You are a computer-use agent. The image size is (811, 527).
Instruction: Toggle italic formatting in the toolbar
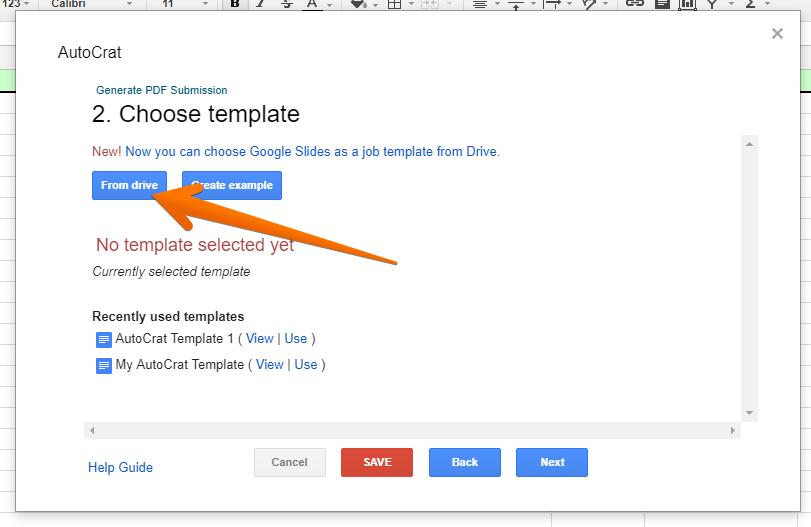point(261,4)
